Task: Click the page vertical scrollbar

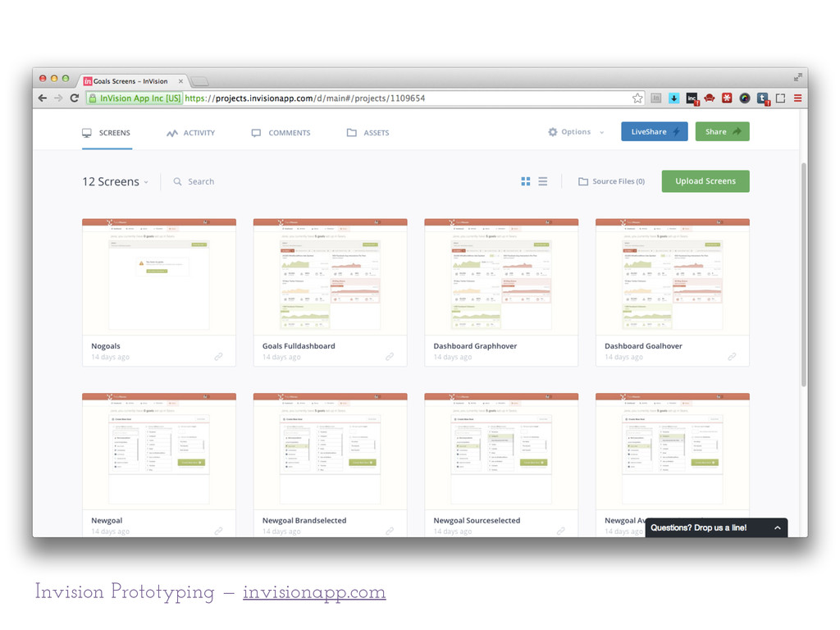Action: click(804, 274)
